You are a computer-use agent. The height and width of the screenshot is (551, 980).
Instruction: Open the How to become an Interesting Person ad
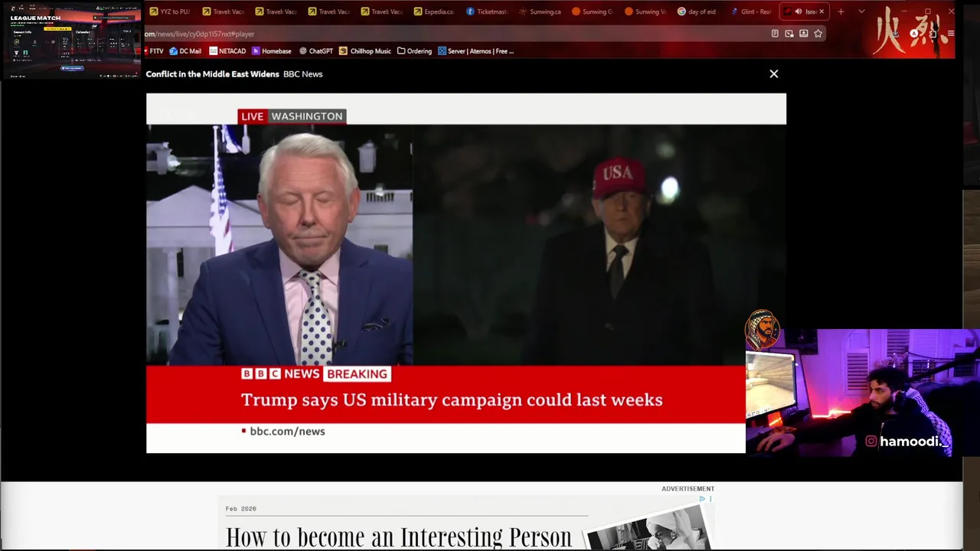[399, 536]
